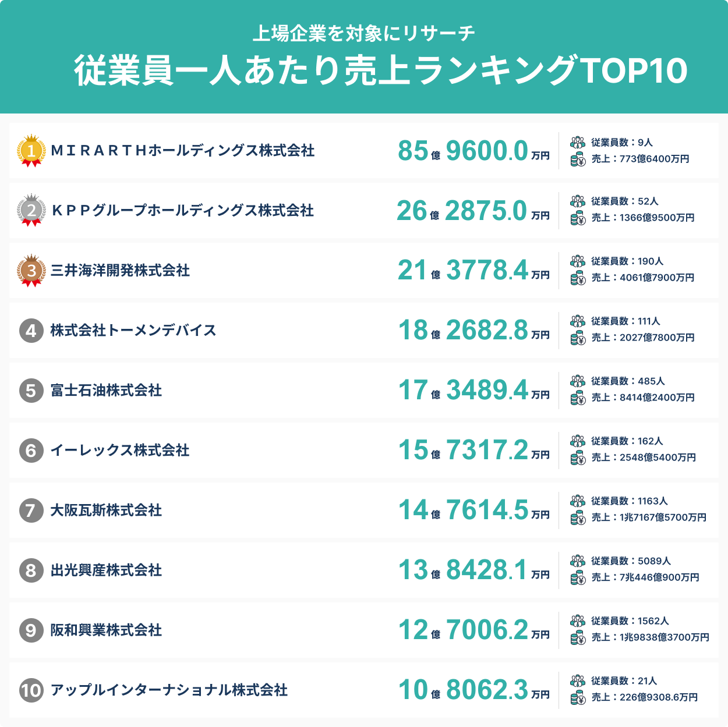
Task: Click the 従業員一人あたり売上ランキングTOP10 title
Action: tap(381, 71)
